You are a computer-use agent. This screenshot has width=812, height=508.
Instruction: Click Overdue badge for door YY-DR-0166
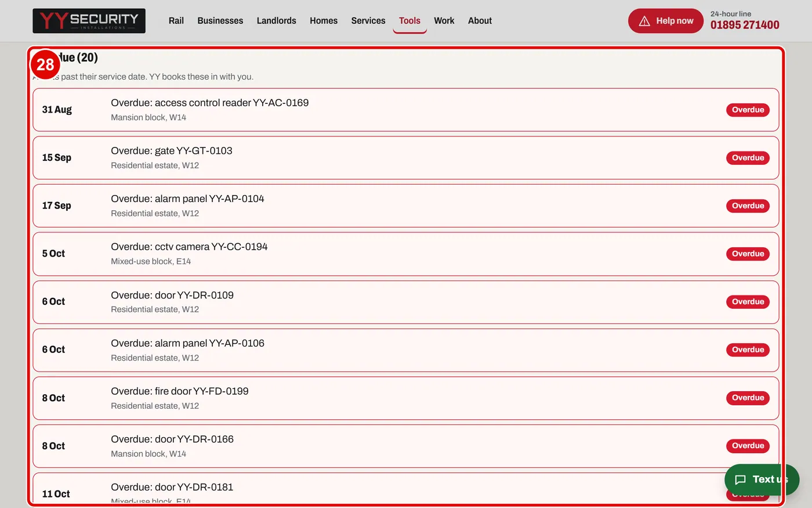748,446
